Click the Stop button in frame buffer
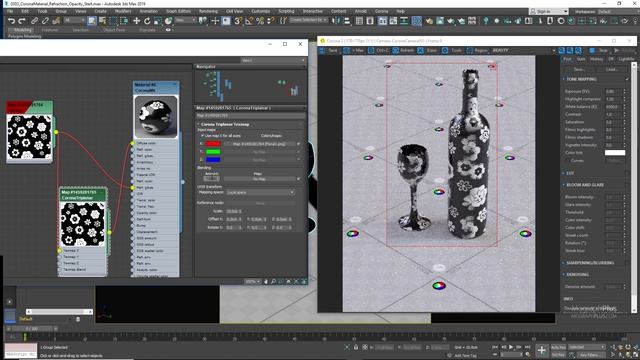 pos(599,51)
